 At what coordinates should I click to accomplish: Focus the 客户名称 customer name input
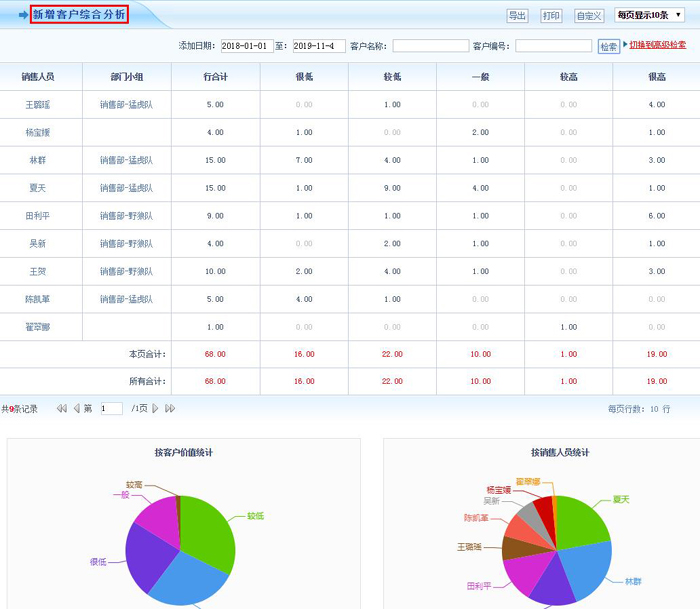[430, 46]
